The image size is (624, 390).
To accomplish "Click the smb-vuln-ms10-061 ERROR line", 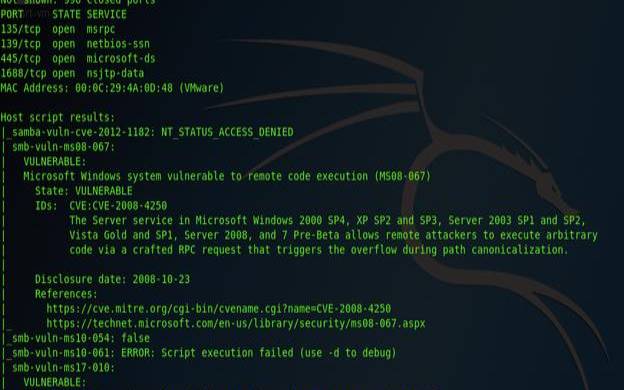I will click(x=204, y=353).
